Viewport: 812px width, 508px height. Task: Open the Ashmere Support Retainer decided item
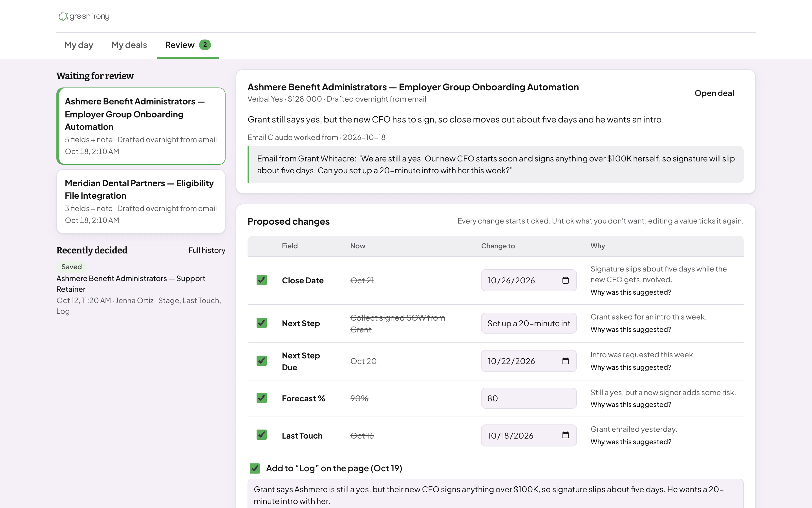point(131,284)
